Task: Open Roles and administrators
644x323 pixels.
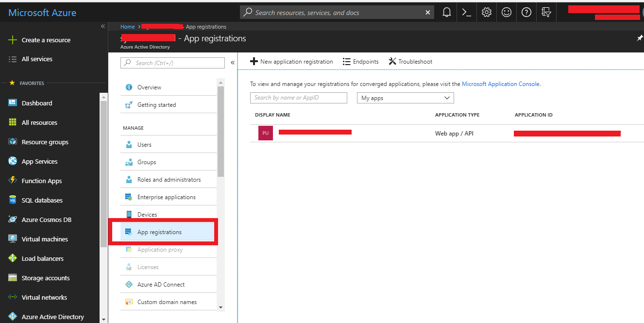Action: [x=168, y=180]
